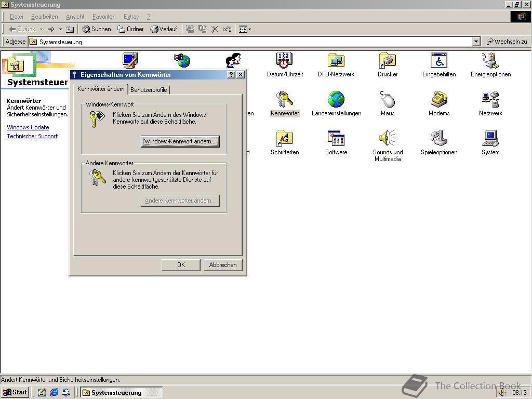This screenshot has height=399, width=532.
Task: Click the OK button in the dialog
Action: tap(181, 265)
